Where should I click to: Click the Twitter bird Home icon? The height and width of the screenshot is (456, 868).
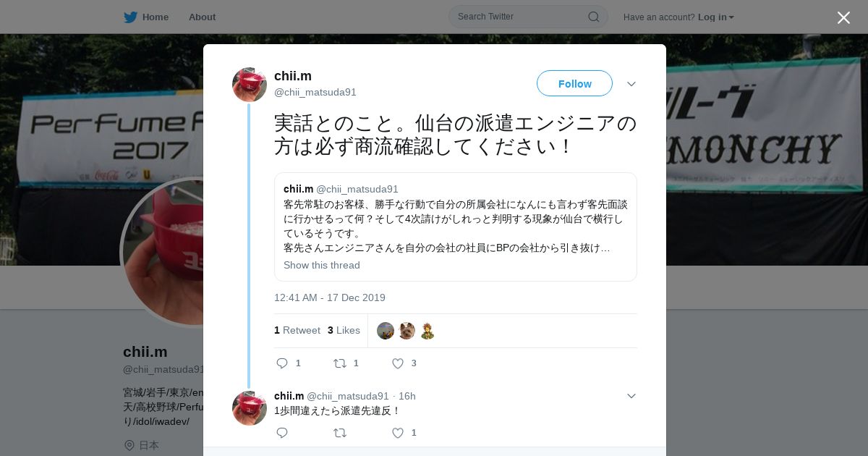[x=130, y=17]
